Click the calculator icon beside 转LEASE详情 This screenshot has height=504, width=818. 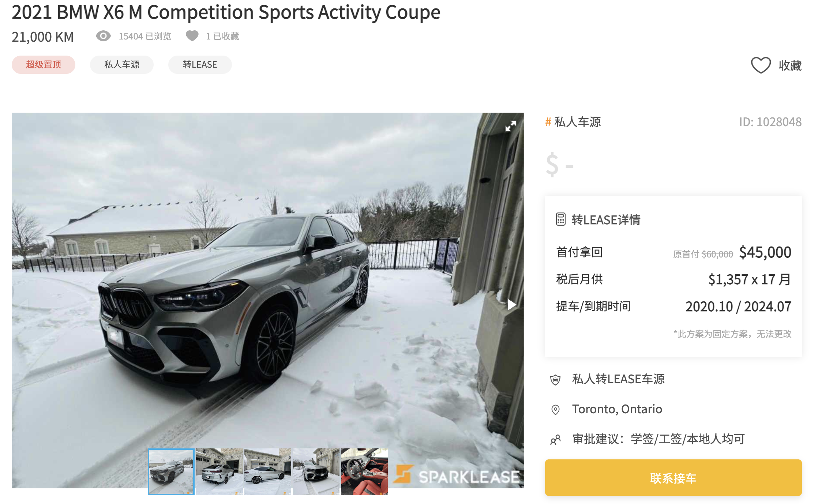[561, 219]
